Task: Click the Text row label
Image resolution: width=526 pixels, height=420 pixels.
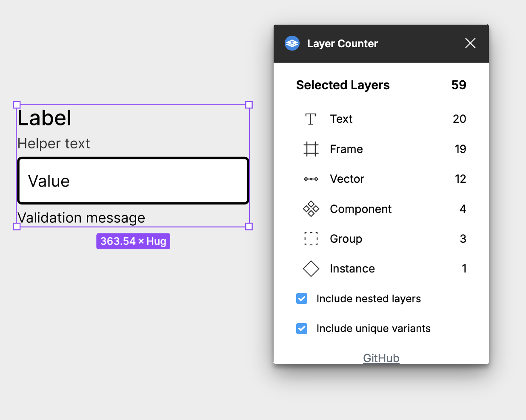Action: point(340,119)
